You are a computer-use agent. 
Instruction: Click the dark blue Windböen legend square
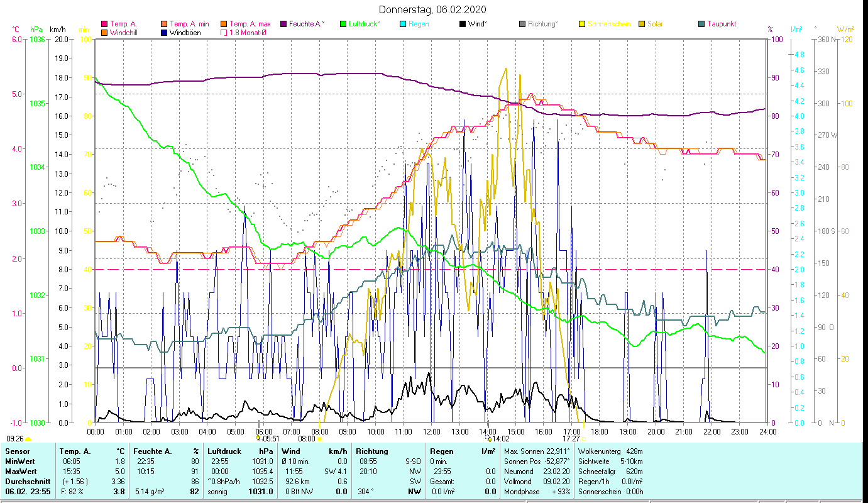coord(164,33)
